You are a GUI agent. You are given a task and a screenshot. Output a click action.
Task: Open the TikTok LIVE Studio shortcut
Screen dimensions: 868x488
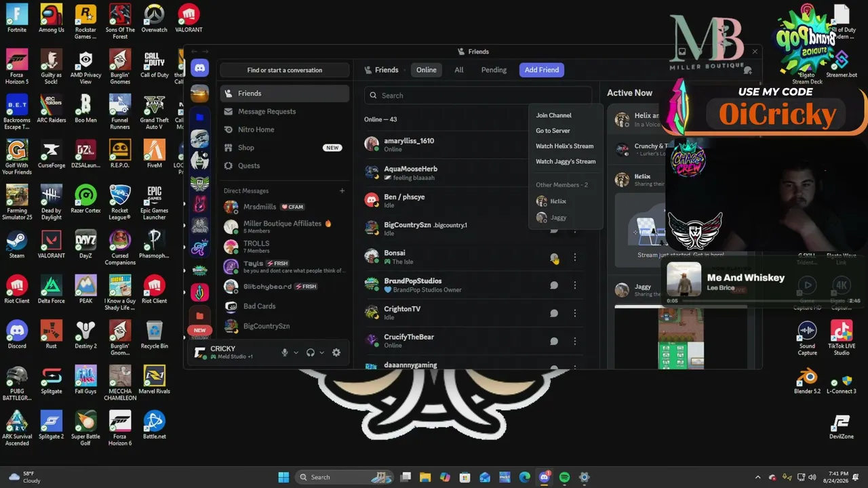[842, 338]
